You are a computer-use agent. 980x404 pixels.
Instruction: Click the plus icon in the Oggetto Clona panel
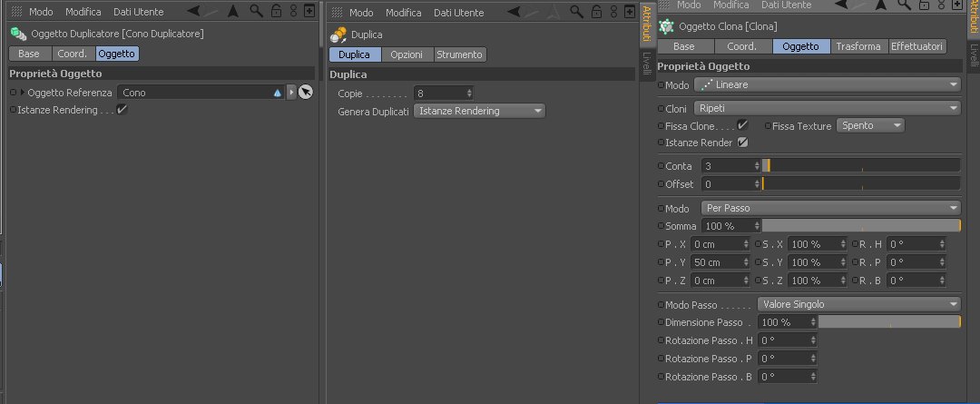point(957,5)
